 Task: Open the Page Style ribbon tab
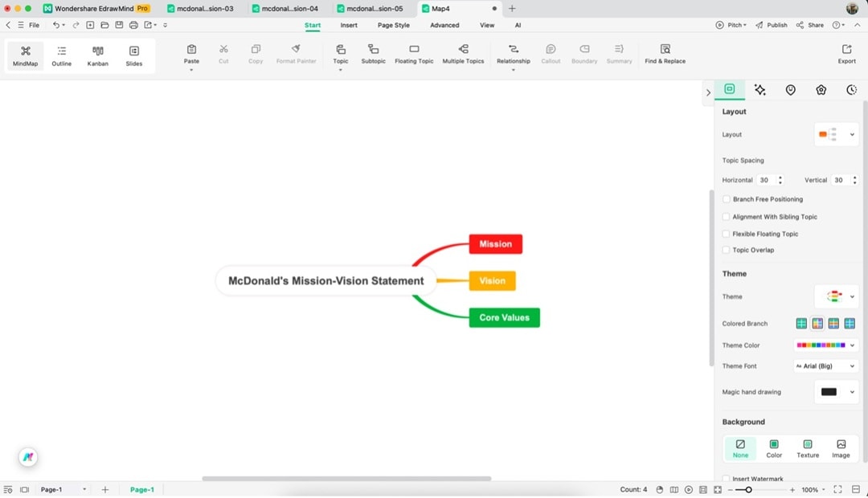394,25
